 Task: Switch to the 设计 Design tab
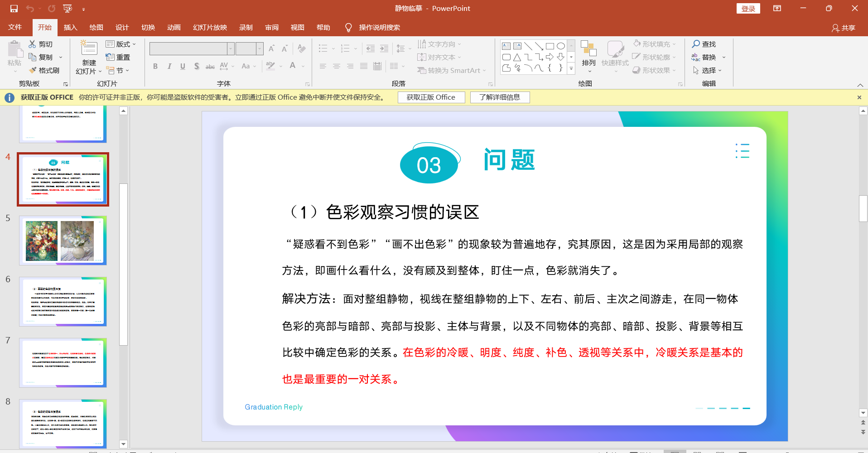(x=122, y=28)
